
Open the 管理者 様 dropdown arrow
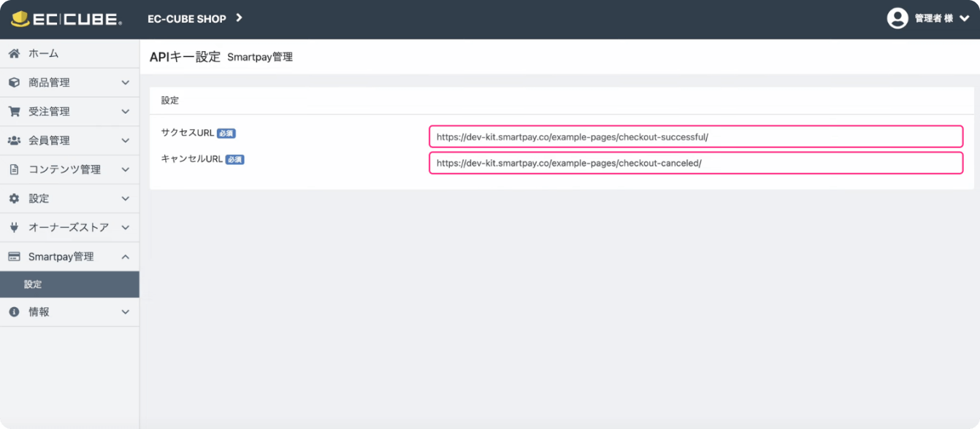[964, 18]
